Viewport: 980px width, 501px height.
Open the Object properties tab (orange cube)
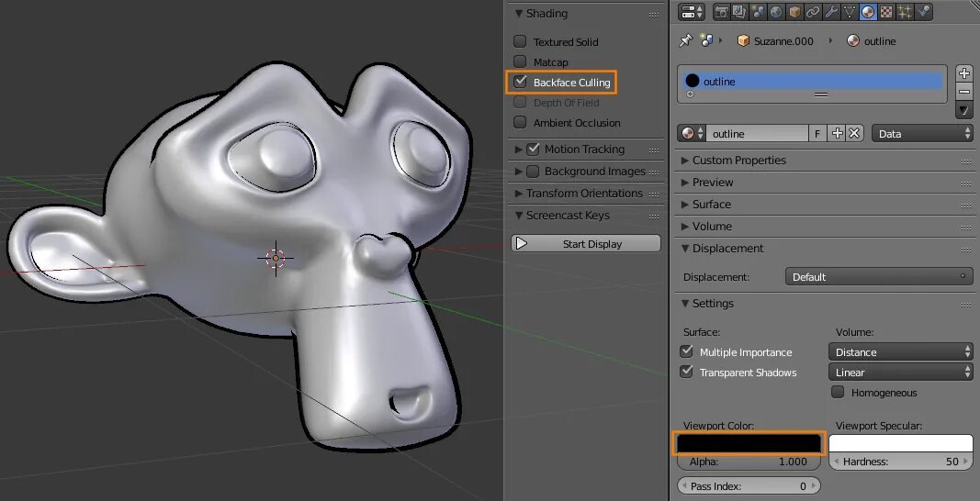pyautogui.click(x=794, y=11)
